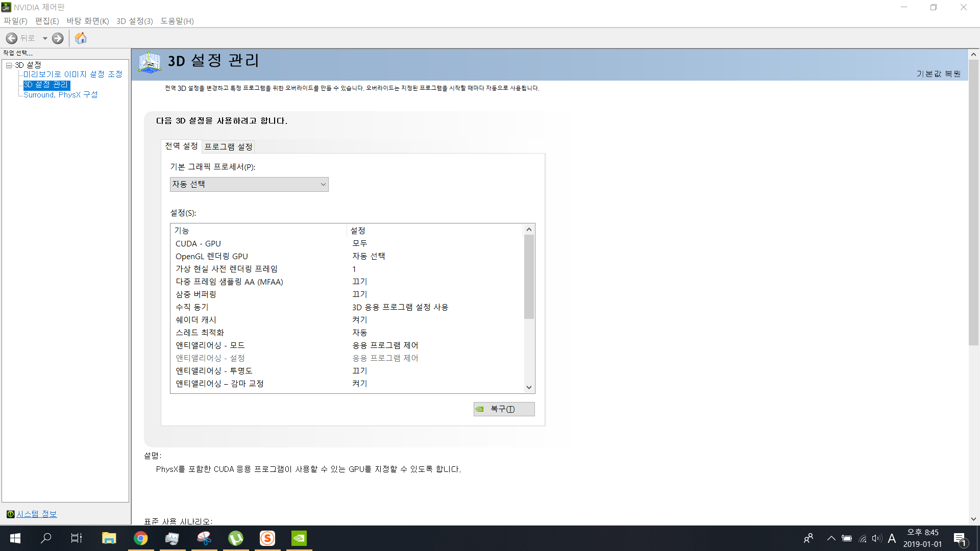This screenshot has width=980, height=551.
Task: Click the 기본값 복원 link
Action: click(938, 73)
